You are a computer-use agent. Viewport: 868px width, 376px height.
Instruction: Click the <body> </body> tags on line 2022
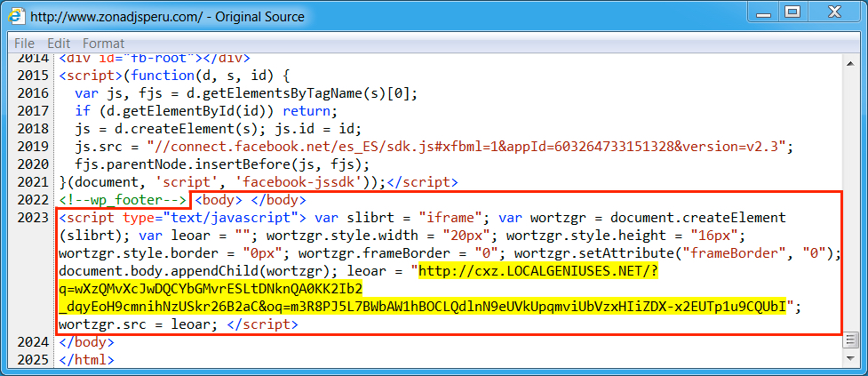[x=251, y=200]
